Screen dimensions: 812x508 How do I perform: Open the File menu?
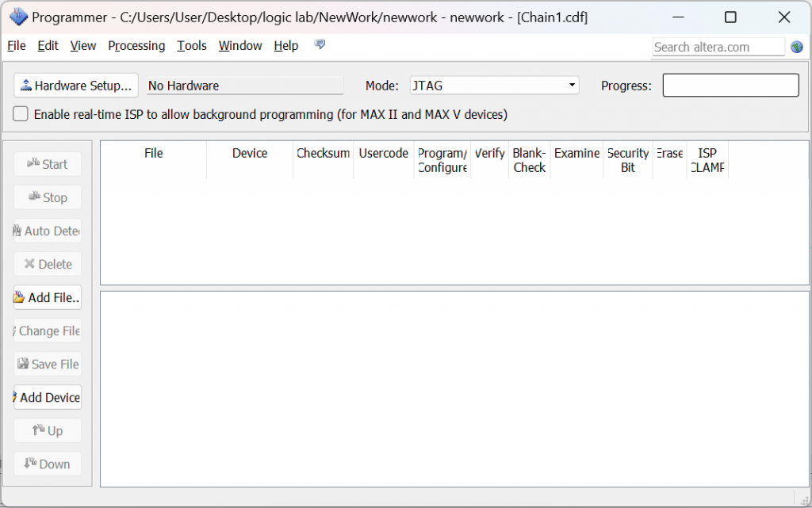pyautogui.click(x=17, y=45)
